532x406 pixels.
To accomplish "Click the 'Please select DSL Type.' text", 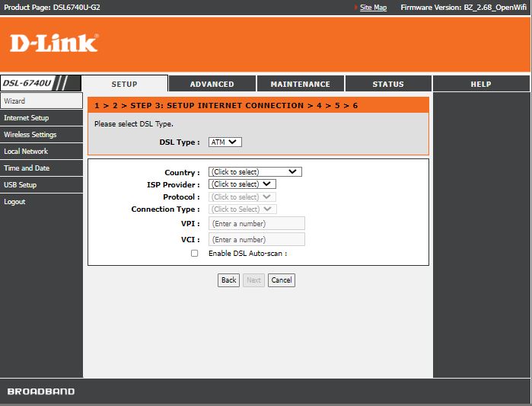I will [134, 124].
